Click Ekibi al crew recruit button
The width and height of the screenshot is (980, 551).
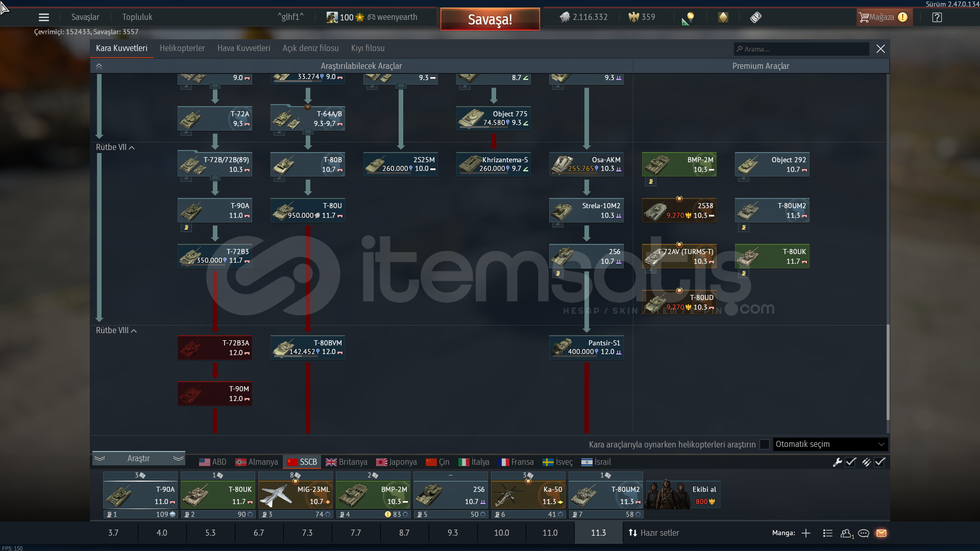683,495
